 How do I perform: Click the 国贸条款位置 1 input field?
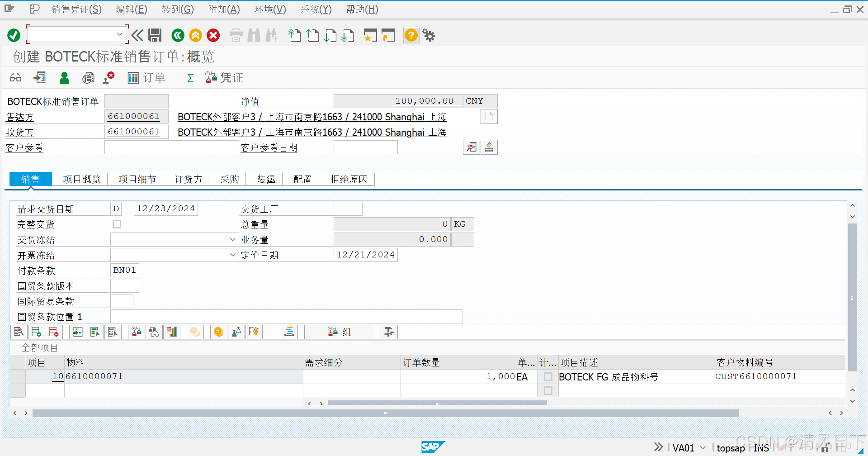coord(286,317)
